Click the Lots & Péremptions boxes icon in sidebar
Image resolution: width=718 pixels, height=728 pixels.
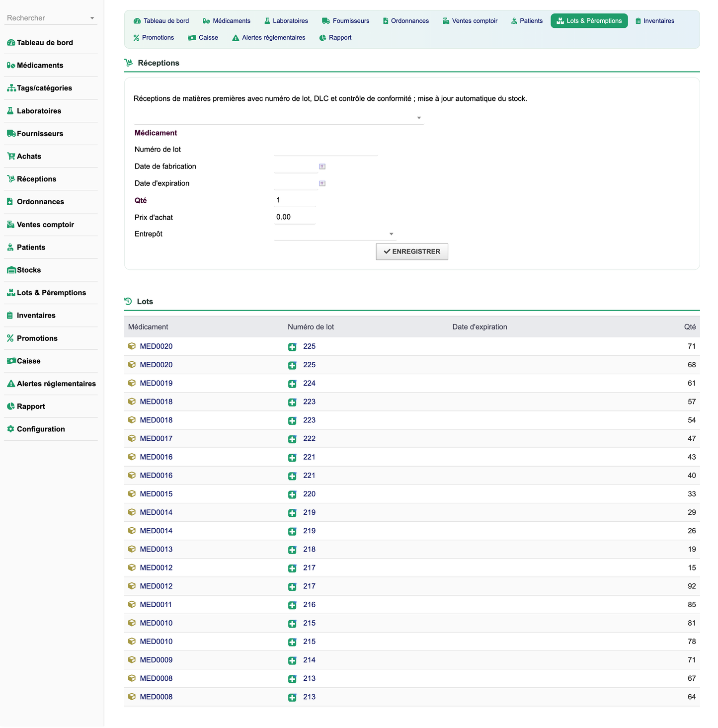pos(11,293)
